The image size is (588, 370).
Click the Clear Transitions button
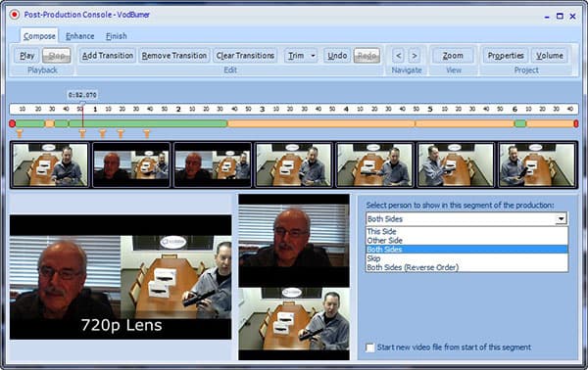coord(245,56)
